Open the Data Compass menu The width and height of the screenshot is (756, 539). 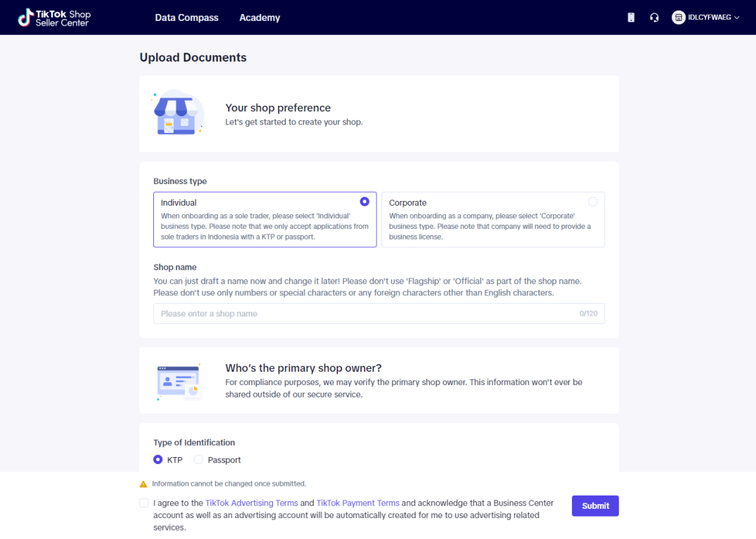(x=187, y=17)
